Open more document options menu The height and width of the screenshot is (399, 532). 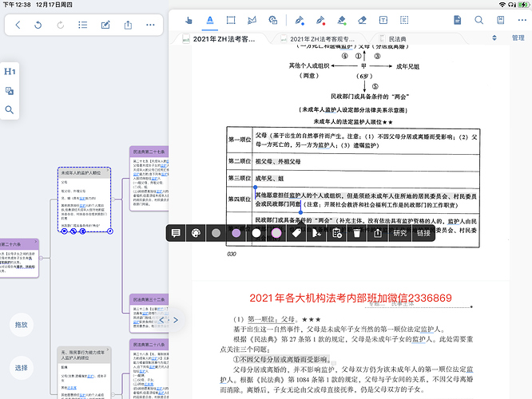522,20
